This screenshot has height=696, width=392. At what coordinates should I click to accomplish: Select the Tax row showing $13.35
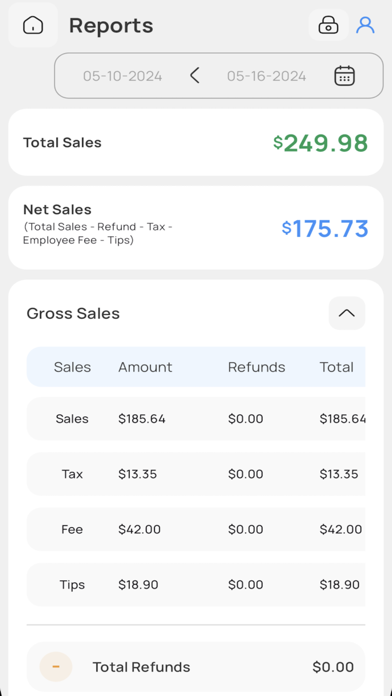click(196, 474)
